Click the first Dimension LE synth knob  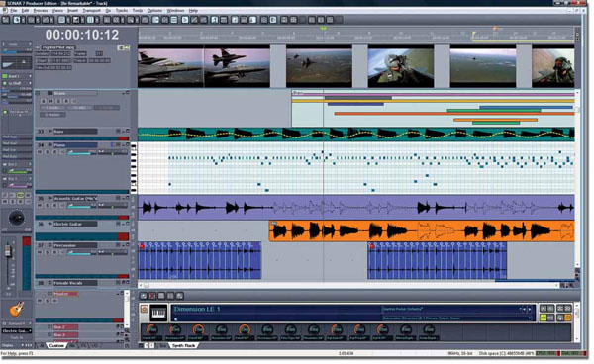pos(151,329)
